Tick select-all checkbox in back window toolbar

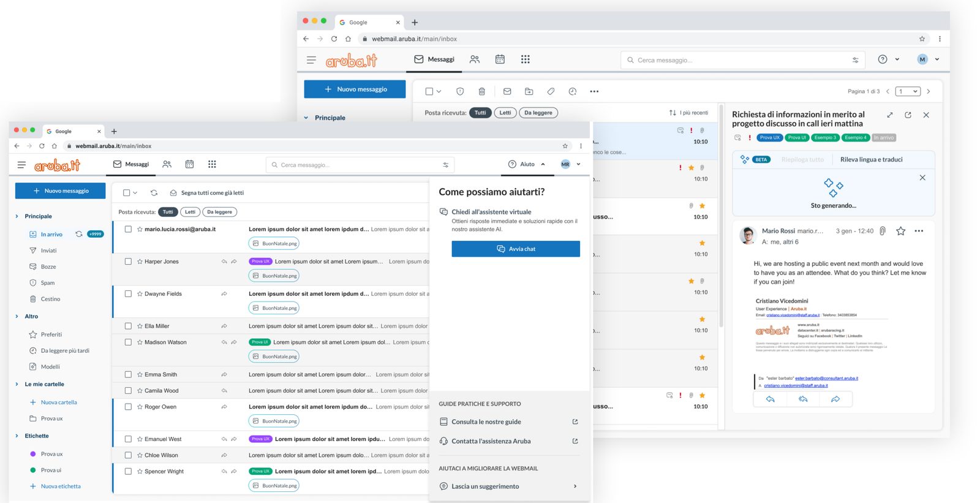(429, 91)
